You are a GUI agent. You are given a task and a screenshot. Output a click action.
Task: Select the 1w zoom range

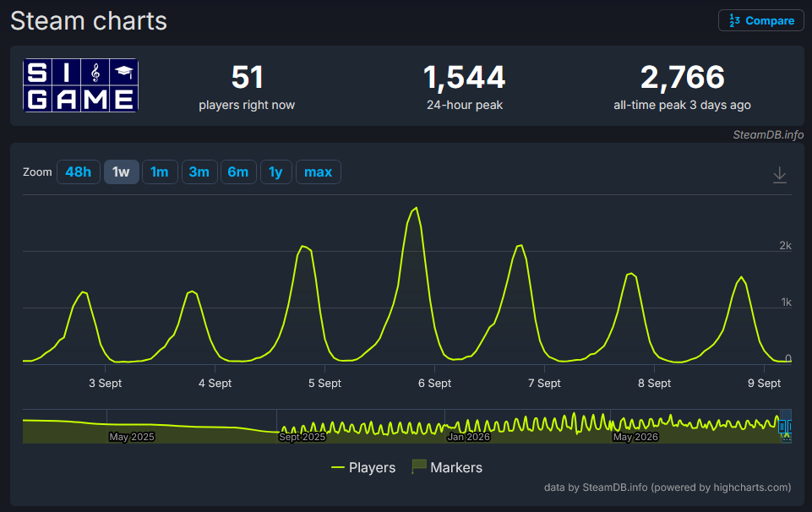coord(121,172)
